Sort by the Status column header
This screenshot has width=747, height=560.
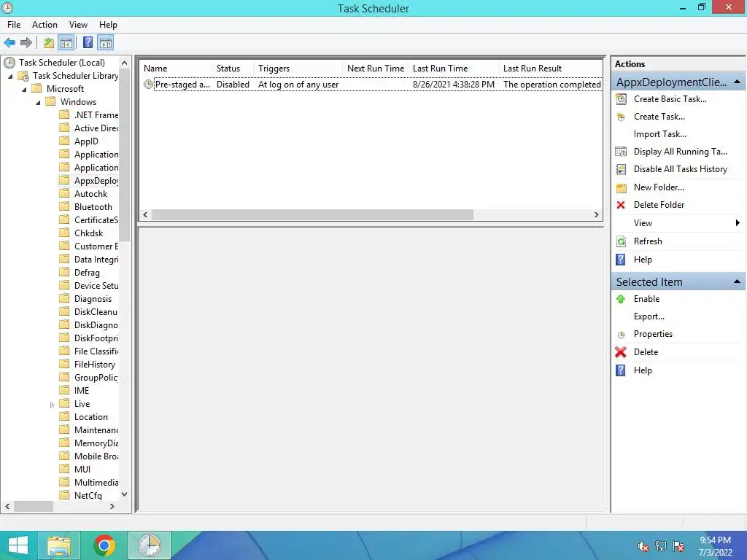pos(233,69)
